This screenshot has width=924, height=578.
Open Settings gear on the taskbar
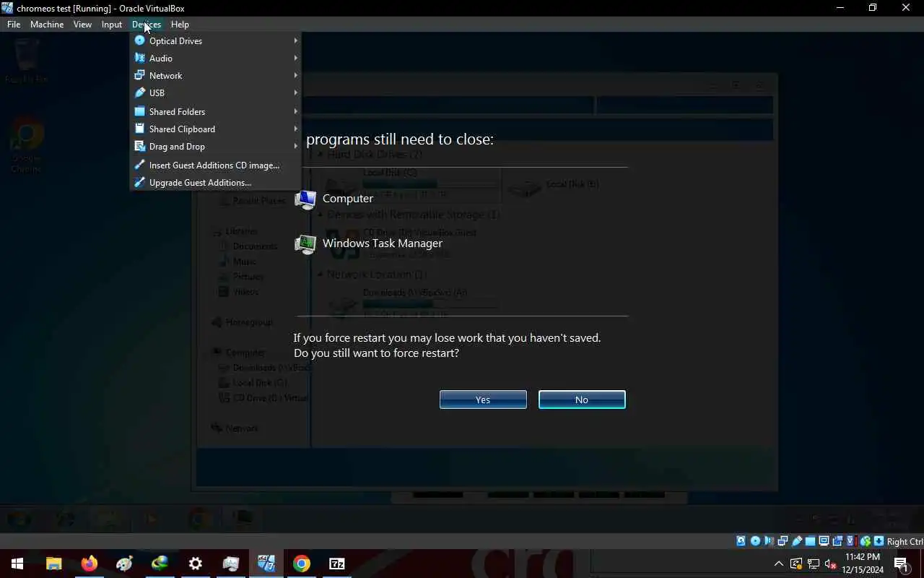point(195,564)
